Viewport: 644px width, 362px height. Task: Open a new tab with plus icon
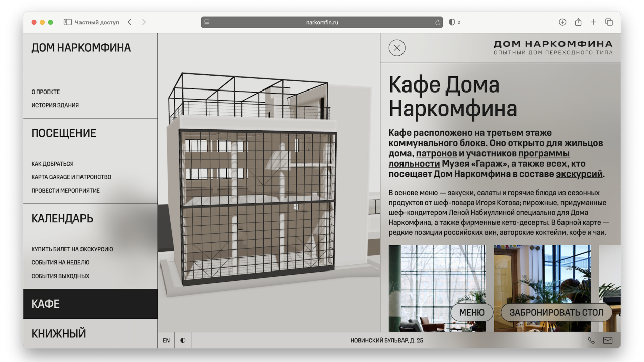pos(593,22)
